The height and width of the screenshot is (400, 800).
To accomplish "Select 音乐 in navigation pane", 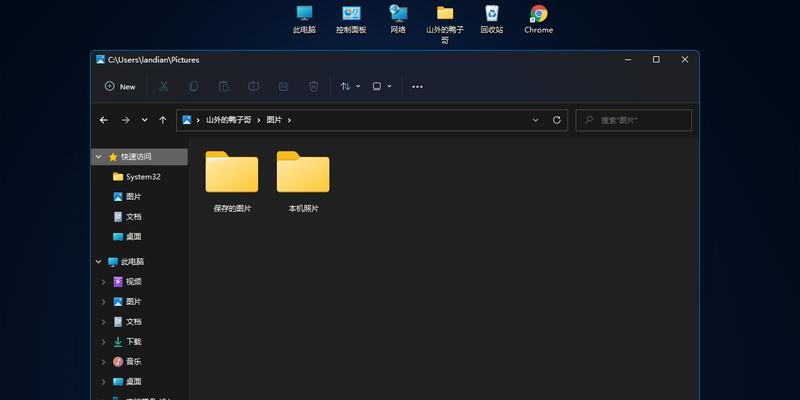I will (127, 362).
